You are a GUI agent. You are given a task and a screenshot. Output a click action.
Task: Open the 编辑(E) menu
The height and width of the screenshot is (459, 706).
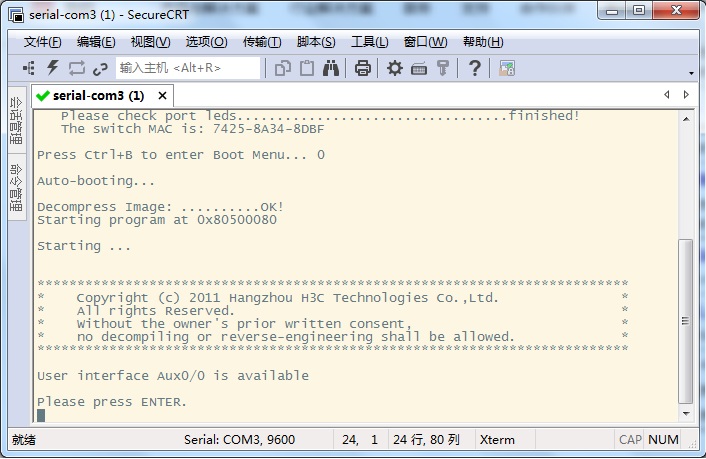96,42
